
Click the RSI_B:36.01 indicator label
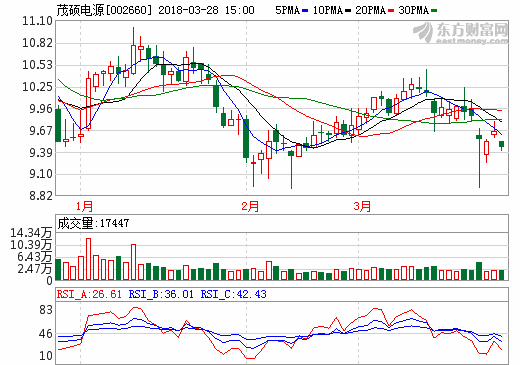tap(161, 294)
